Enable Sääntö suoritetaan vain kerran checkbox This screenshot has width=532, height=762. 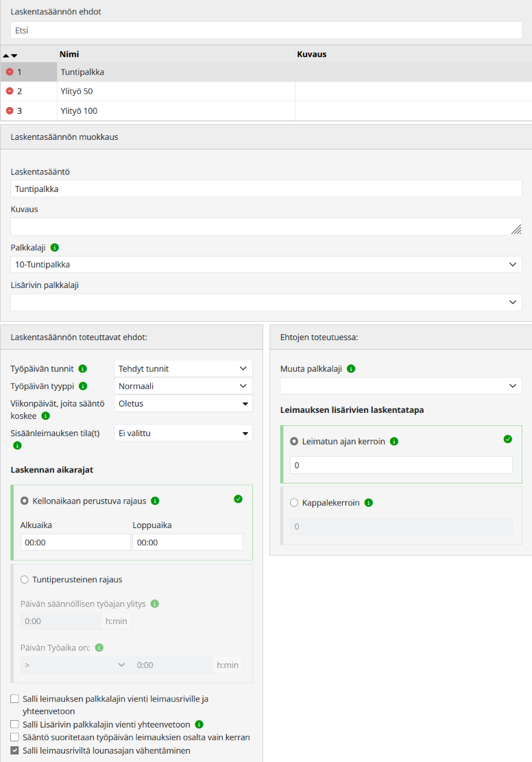(15, 737)
